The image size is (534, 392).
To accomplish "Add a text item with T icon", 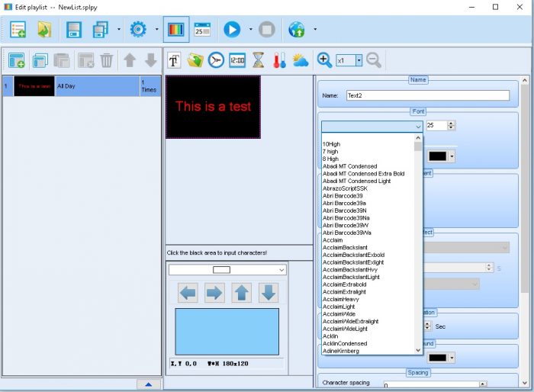I will click(x=175, y=60).
